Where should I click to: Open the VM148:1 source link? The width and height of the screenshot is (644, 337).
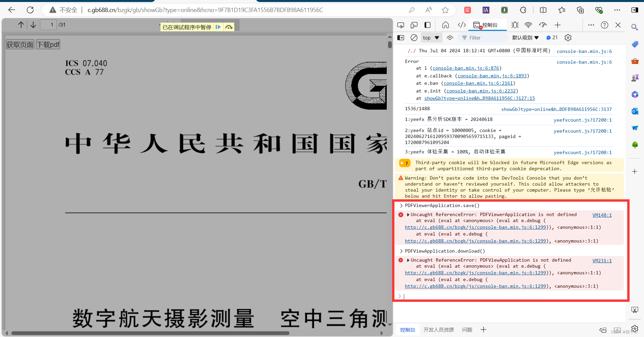(602, 215)
